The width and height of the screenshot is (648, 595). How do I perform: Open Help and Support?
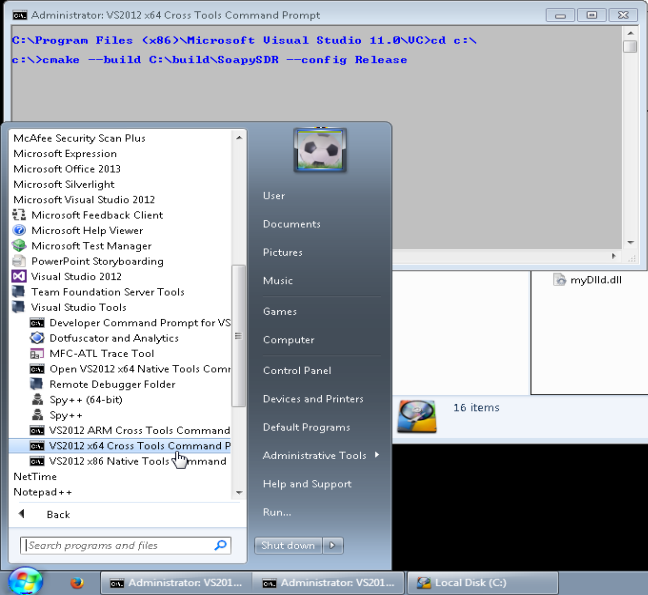[307, 484]
